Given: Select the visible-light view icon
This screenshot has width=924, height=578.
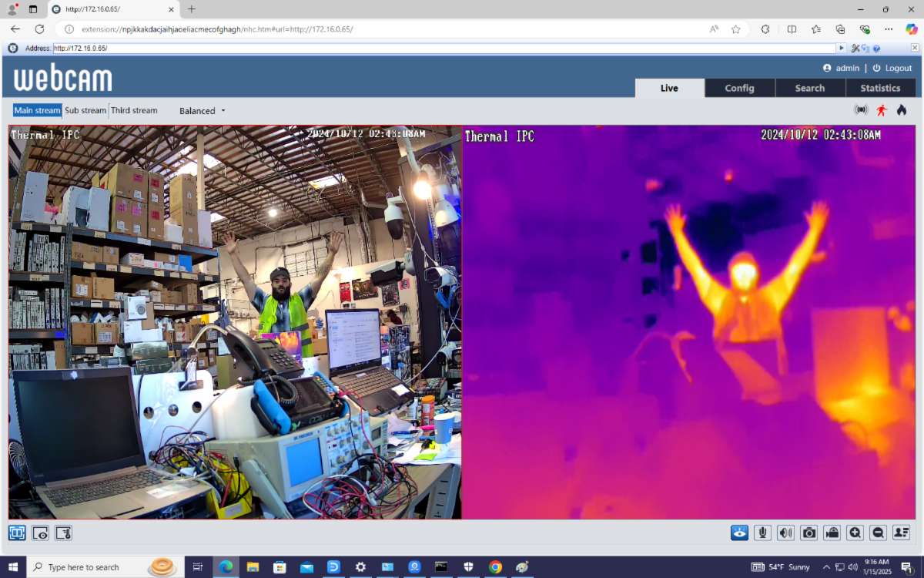Looking at the screenshot, I should pyautogui.click(x=40, y=533).
